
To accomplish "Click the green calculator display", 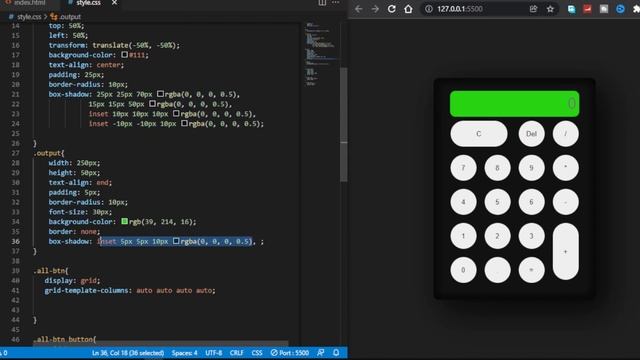I will (x=514, y=104).
